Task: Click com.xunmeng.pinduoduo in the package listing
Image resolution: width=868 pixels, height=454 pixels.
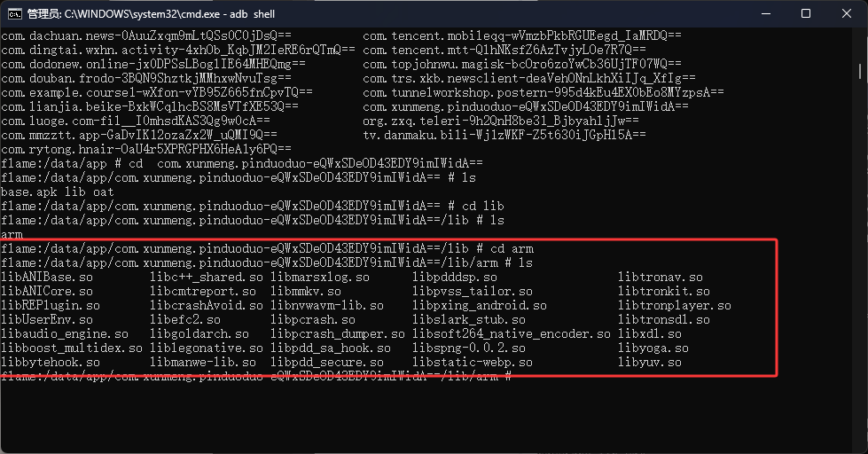Action: click(437, 107)
